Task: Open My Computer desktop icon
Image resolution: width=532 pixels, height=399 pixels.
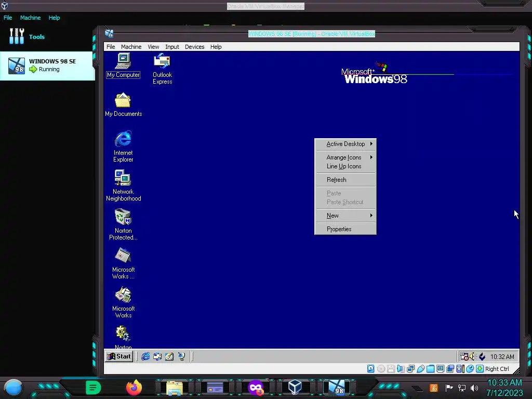Action: point(123,65)
